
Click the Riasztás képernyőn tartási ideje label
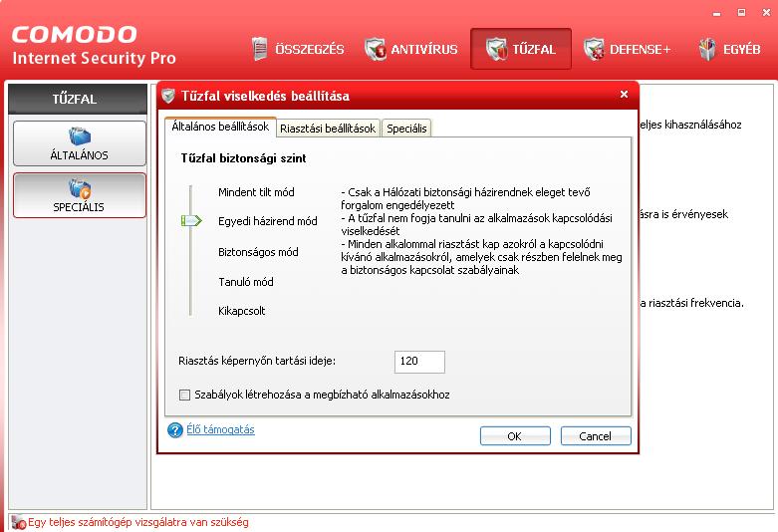tap(257, 361)
